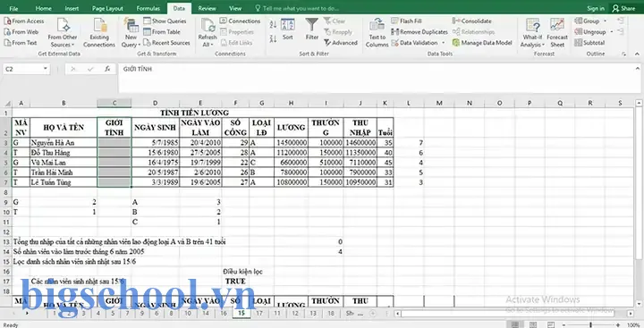Switch to the View tab
The width and height of the screenshot is (644, 328).
(235, 8)
